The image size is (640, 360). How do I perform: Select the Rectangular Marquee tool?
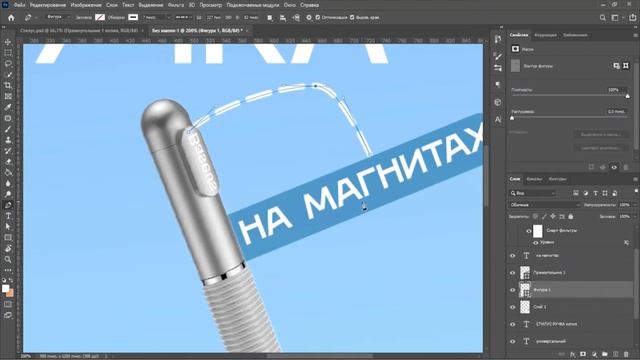click(x=8, y=53)
